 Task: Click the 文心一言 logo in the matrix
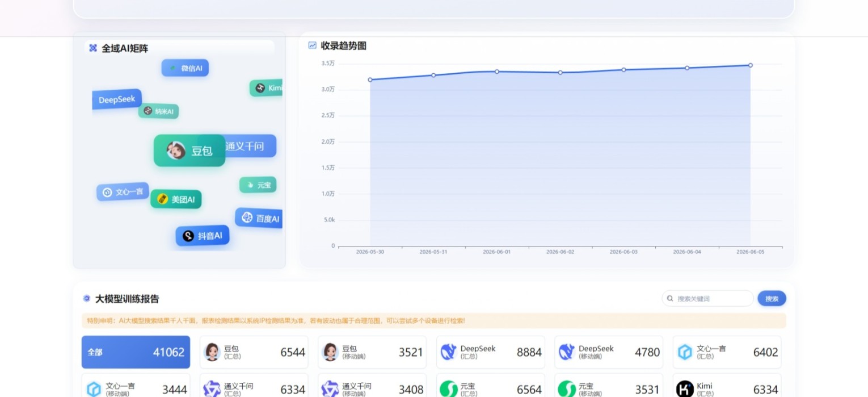click(x=107, y=193)
